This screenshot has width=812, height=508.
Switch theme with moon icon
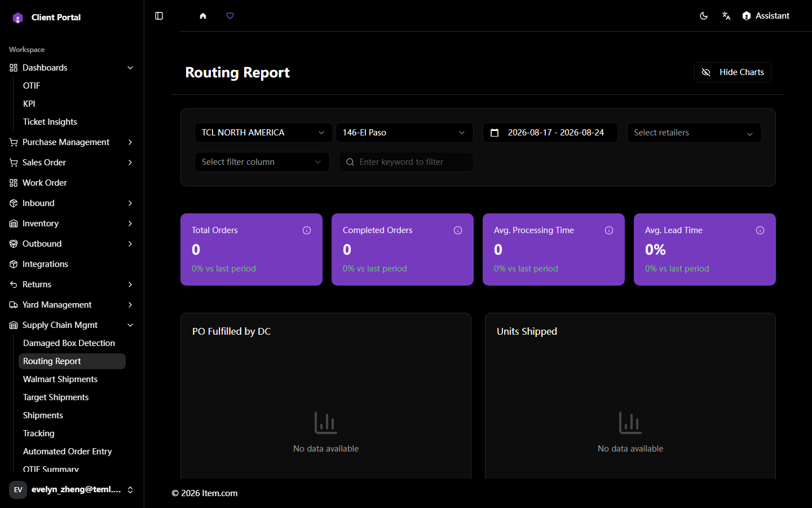tap(704, 16)
